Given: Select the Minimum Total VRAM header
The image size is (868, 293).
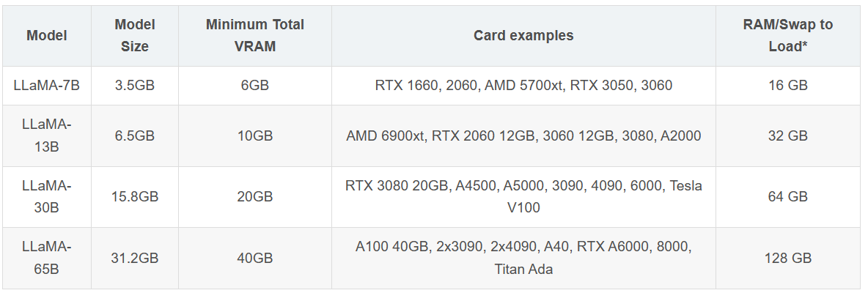Looking at the screenshot, I should tap(255, 36).
